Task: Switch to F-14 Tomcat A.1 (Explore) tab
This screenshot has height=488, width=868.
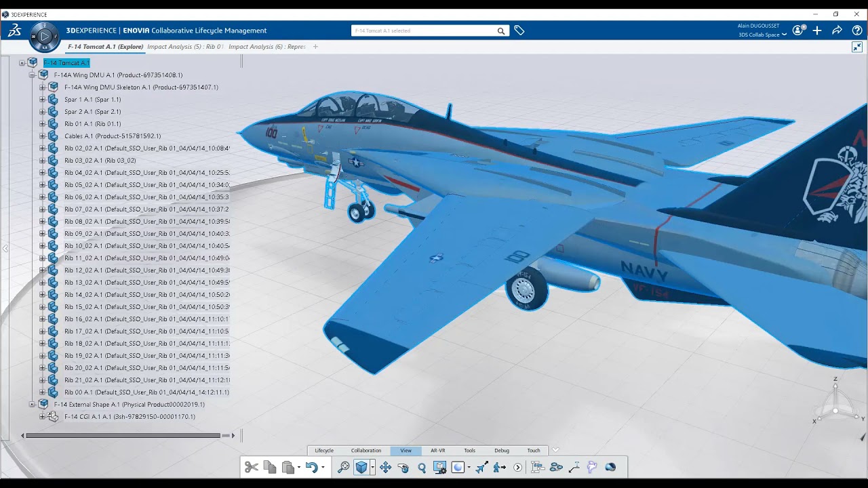Action: 105,47
